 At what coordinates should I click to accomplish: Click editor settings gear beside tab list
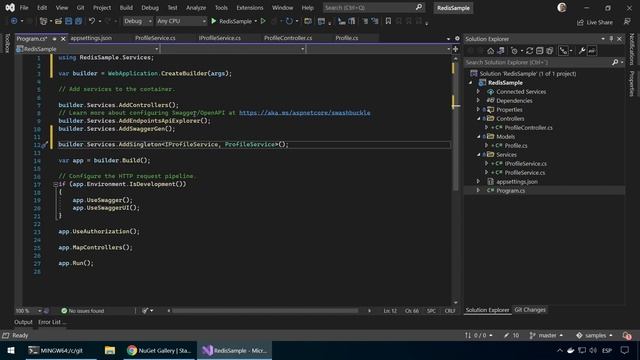coord(457,38)
